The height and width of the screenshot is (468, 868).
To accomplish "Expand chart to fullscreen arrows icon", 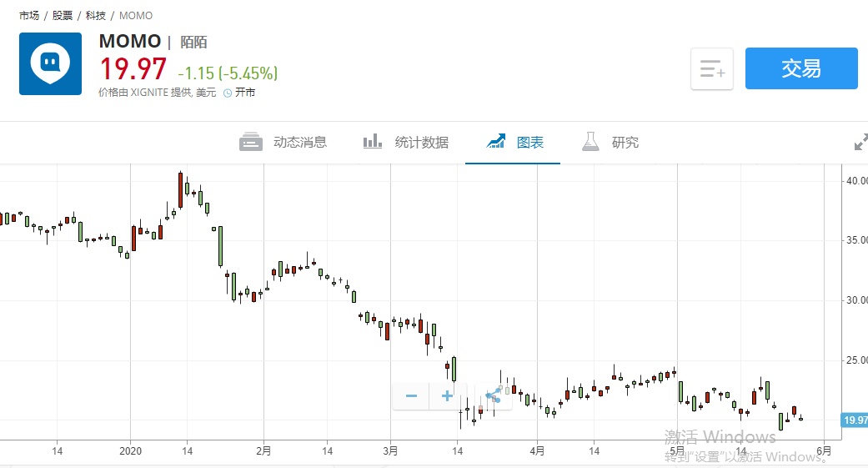I will tap(860, 143).
